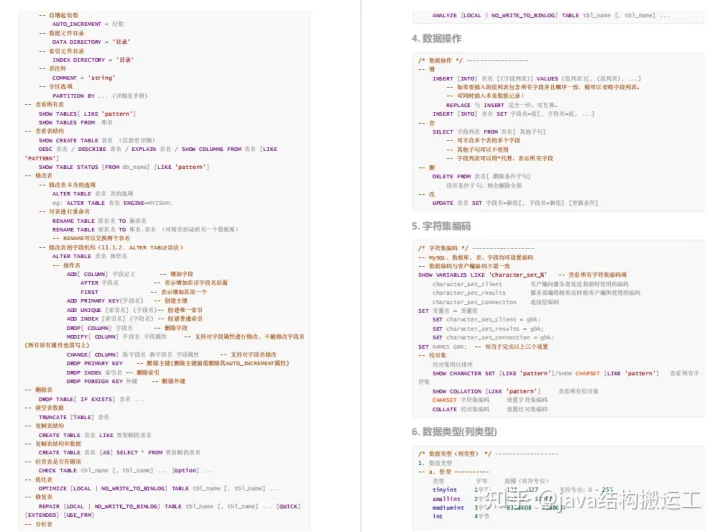Click the "mediumint" type row
The width and height of the screenshot is (720, 532).
499,508
